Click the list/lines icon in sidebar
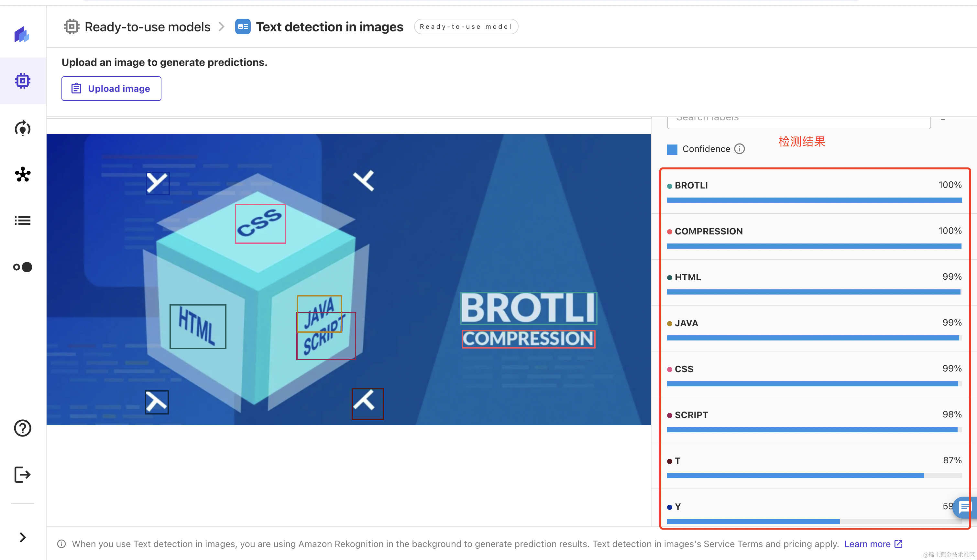Screen dimensions: 977x560 (x=23, y=221)
